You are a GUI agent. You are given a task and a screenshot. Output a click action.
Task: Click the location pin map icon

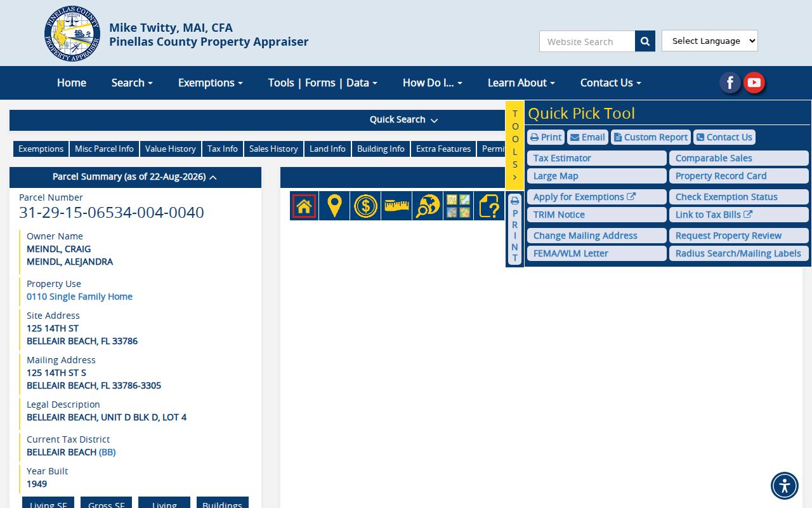334,206
